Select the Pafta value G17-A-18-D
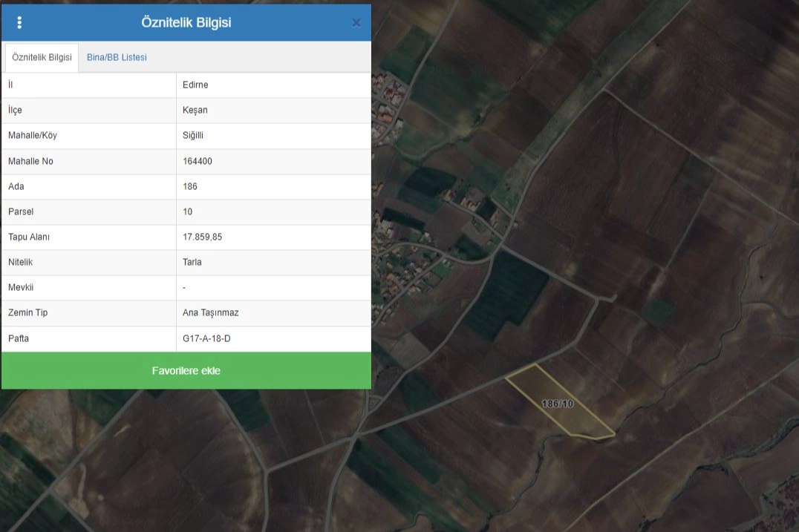This screenshot has height=532, width=799. [x=207, y=338]
